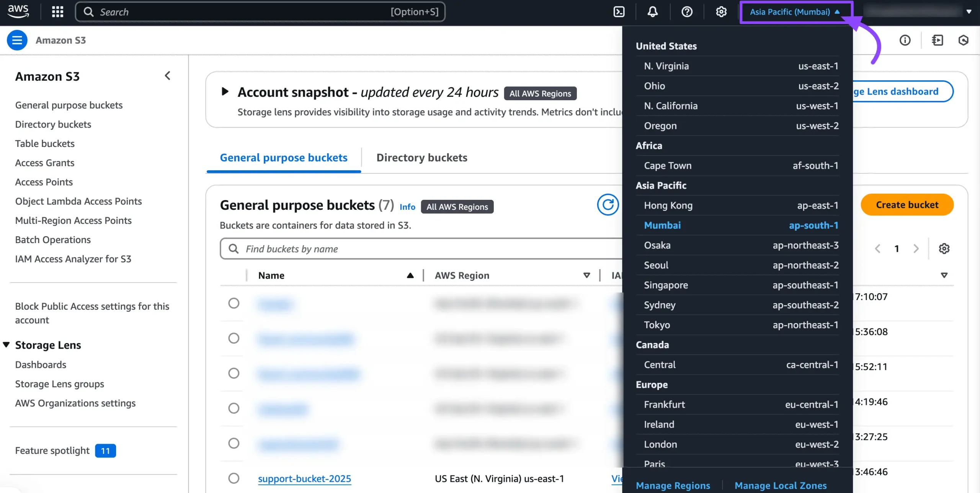Open the Storage Lens dashboard button
Screen dimensions: 980x493
pos(903,91)
